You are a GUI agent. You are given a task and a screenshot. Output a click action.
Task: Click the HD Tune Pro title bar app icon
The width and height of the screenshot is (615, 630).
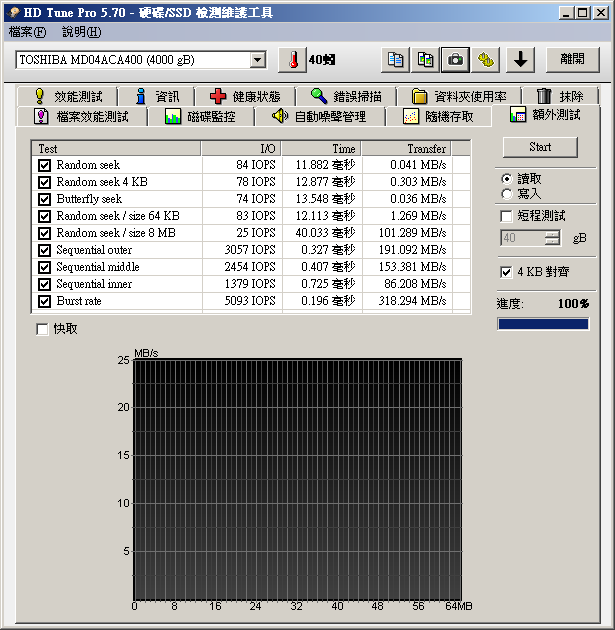tap(13, 13)
